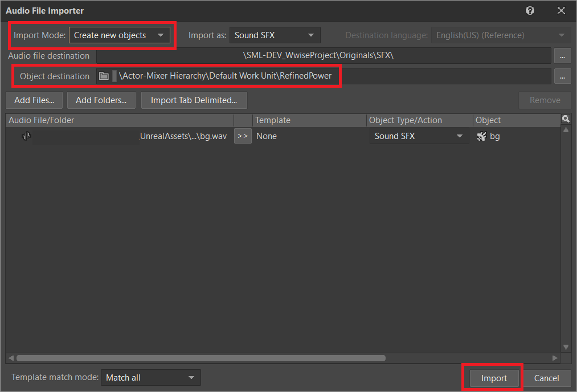Click Import Tab Delimited button
The image size is (577, 392).
(194, 100)
